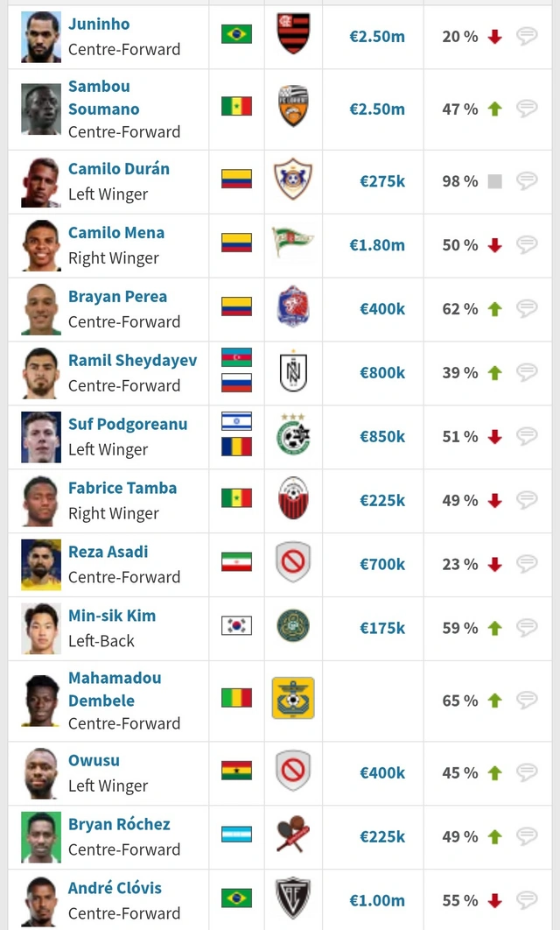Open the Brayan Perea player link

click(117, 297)
